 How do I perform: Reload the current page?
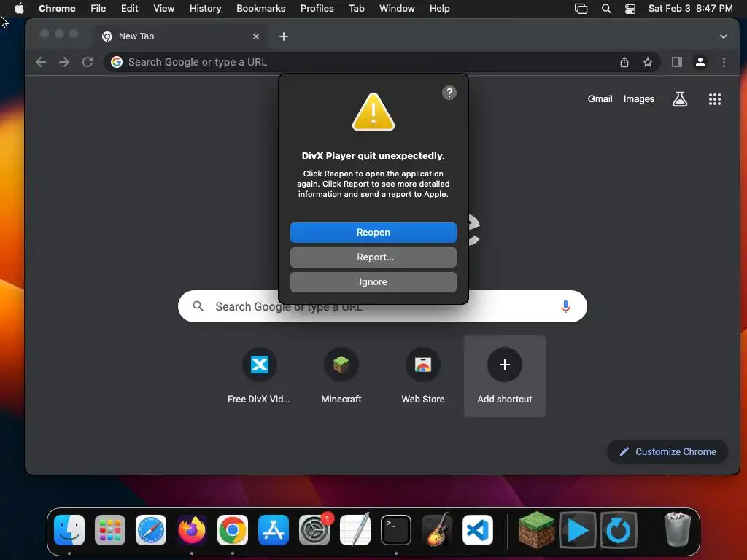coord(88,62)
